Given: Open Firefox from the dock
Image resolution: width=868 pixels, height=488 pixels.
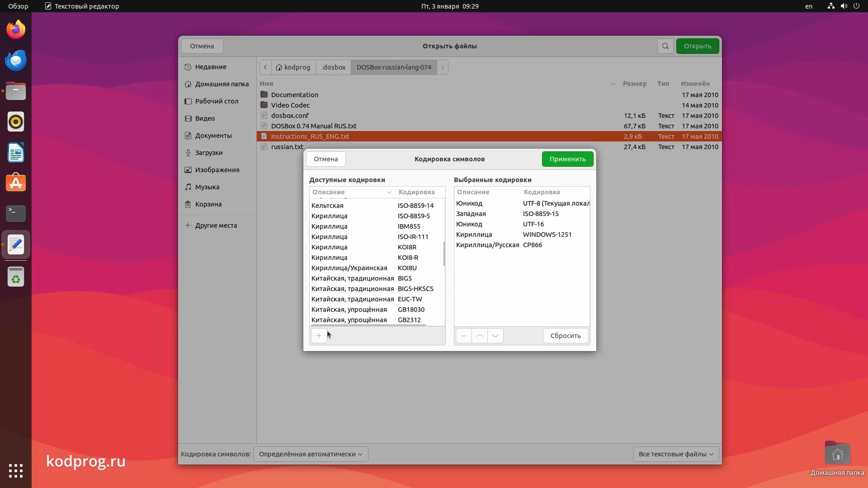Looking at the screenshot, I should (x=16, y=30).
